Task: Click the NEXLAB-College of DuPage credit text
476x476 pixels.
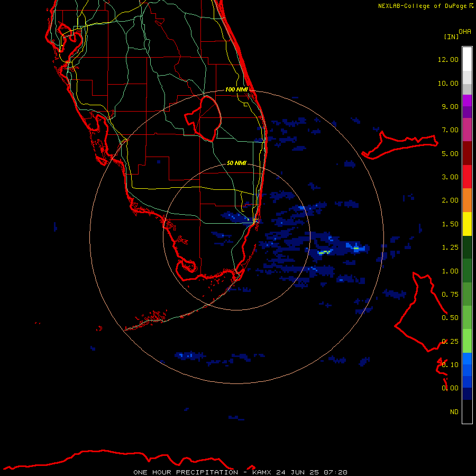Action: click(x=425, y=6)
